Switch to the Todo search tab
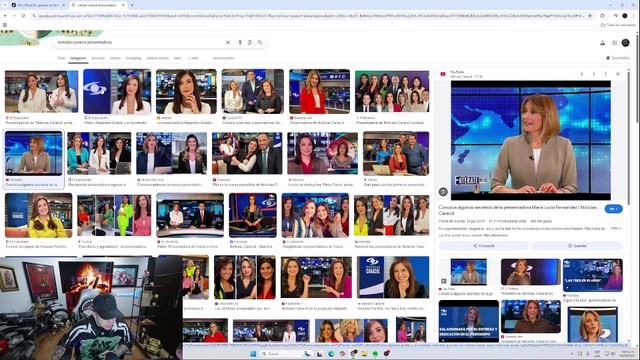Viewport: 640px width, 360px height. (x=61, y=58)
